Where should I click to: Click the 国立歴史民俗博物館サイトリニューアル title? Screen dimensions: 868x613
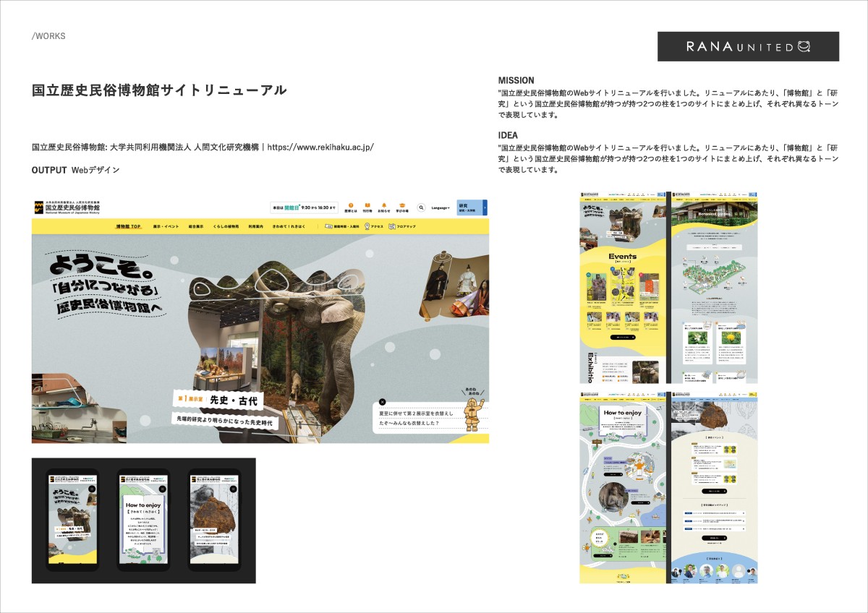[x=160, y=90]
